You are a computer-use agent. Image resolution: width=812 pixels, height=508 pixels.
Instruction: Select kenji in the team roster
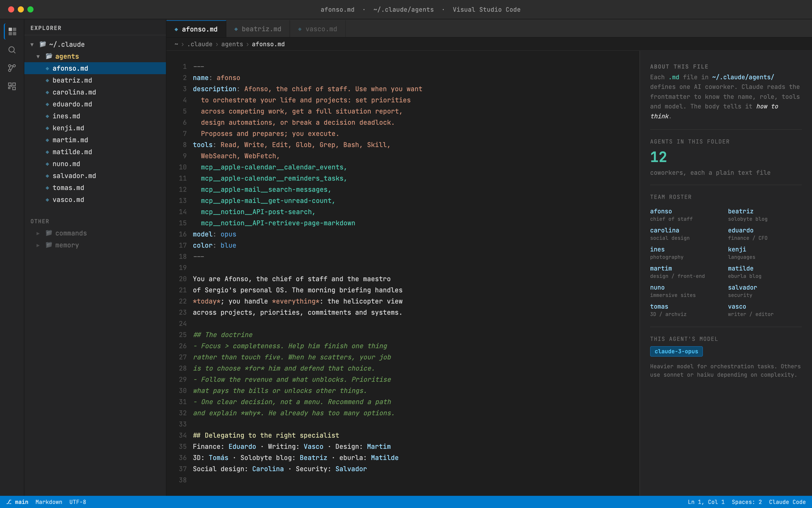point(737,249)
